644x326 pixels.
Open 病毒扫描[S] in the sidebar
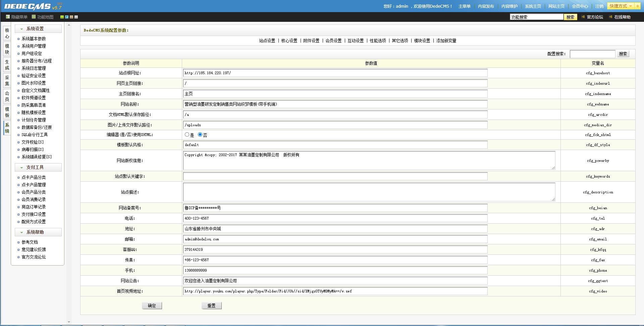(33, 149)
